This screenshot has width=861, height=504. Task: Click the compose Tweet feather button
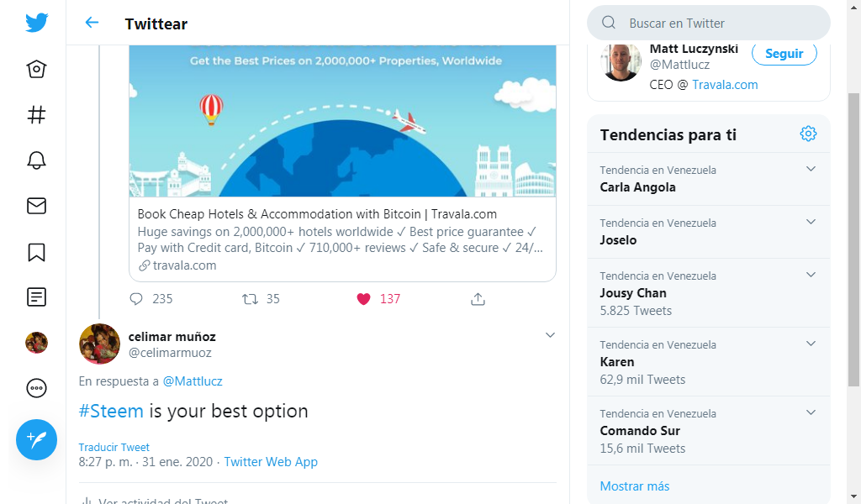pyautogui.click(x=36, y=440)
